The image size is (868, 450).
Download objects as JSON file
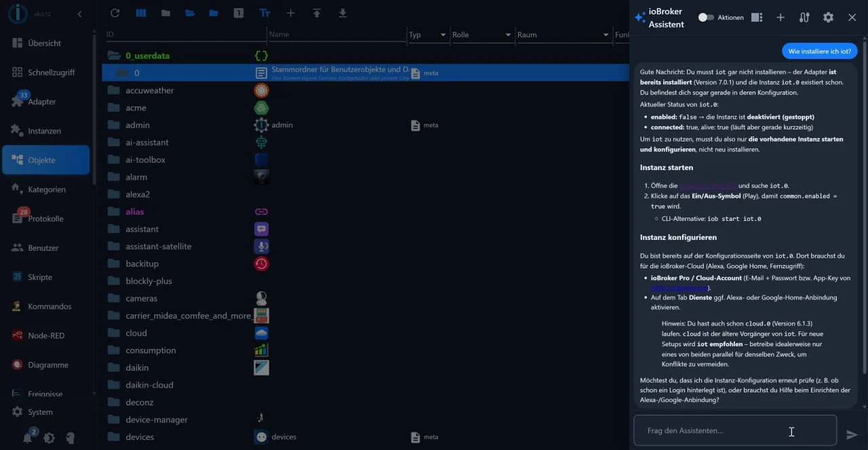coord(342,13)
